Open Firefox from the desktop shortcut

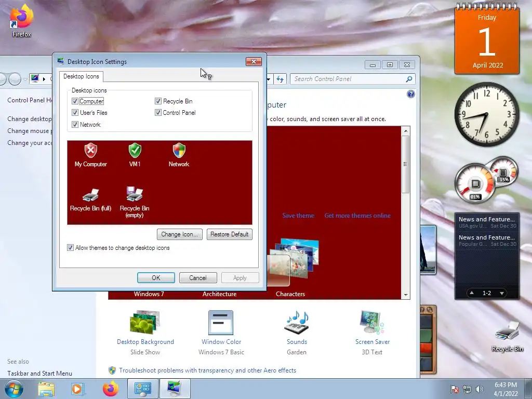coord(21,20)
